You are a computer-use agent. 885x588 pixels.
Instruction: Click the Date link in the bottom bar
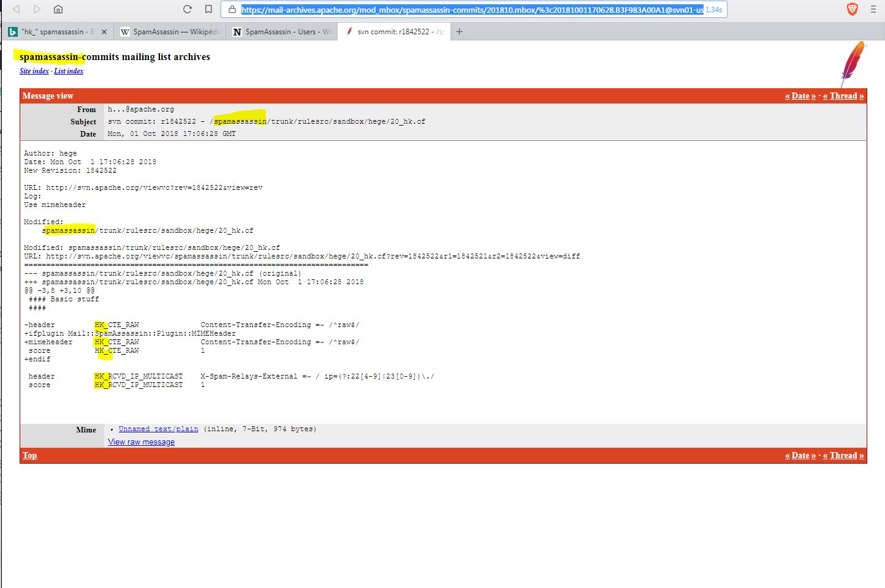click(x=800, y=455)
